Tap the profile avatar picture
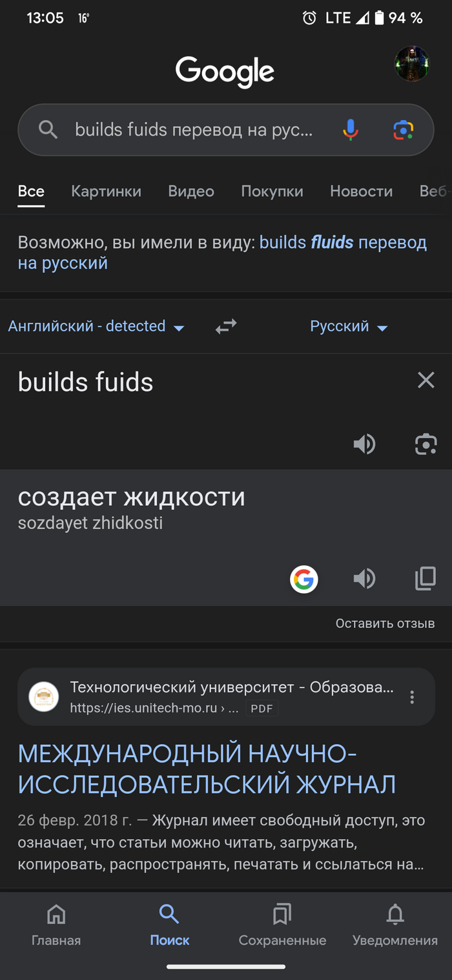The width and height of the screenshot is (452, 980). [x=412, y=64]
